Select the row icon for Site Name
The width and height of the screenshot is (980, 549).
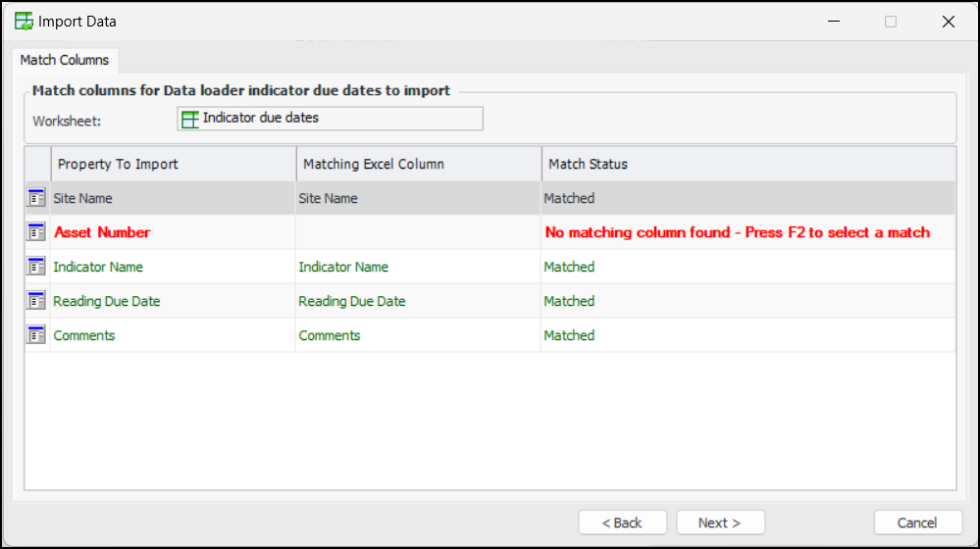(37, 198)
